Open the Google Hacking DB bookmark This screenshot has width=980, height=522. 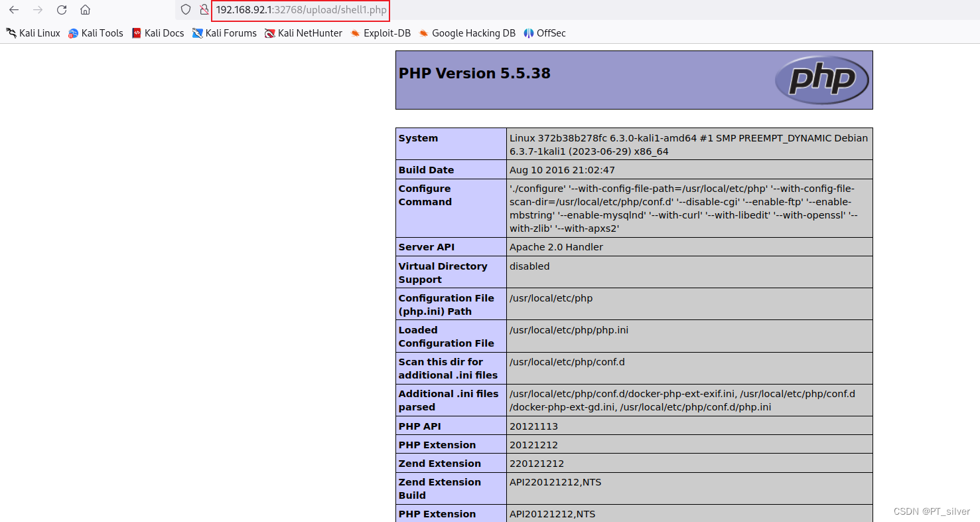point(466,33)
